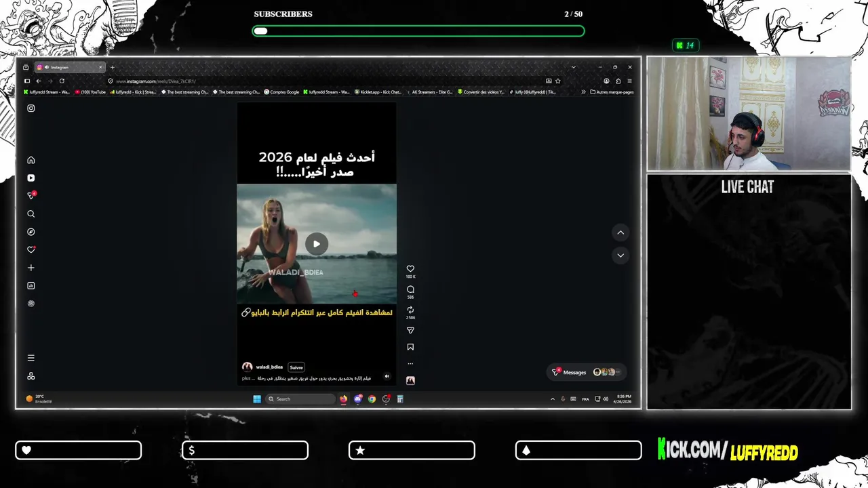
Task: Mute or unmute the reel audio
Action: tap(387, 376)
